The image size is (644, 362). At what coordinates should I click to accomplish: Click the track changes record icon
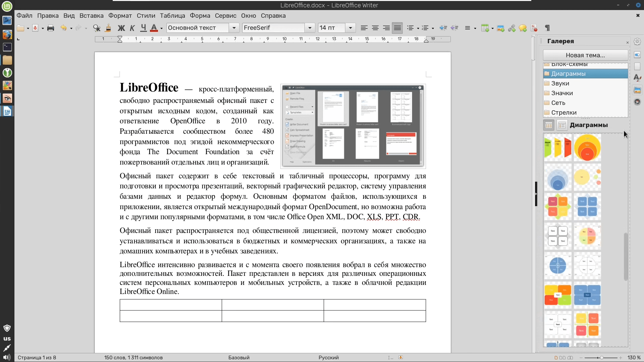coord(534,28)
